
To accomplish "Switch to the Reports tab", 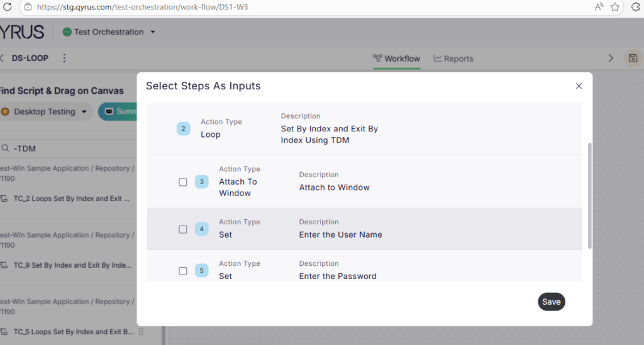I will tap(453, 58).
